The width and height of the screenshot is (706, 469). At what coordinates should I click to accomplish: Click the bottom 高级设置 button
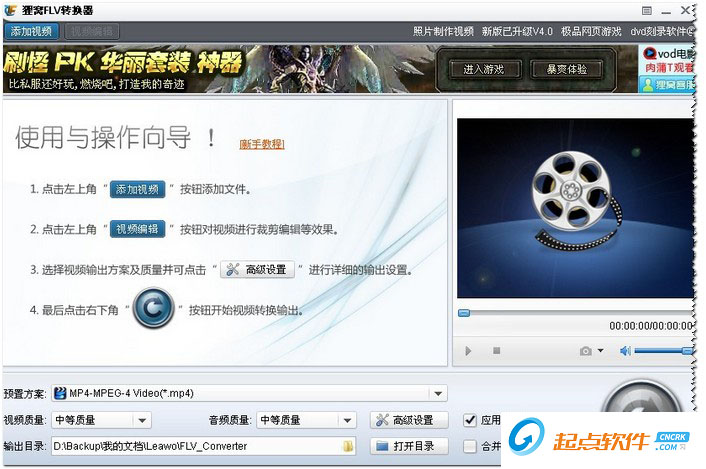tap(409, 420)
